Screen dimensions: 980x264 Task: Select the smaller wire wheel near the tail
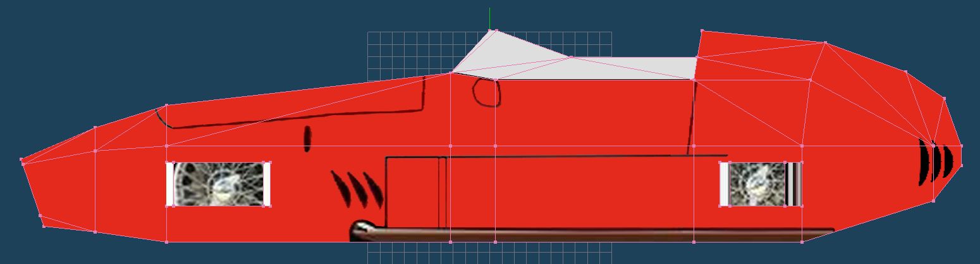click(757, 184)
